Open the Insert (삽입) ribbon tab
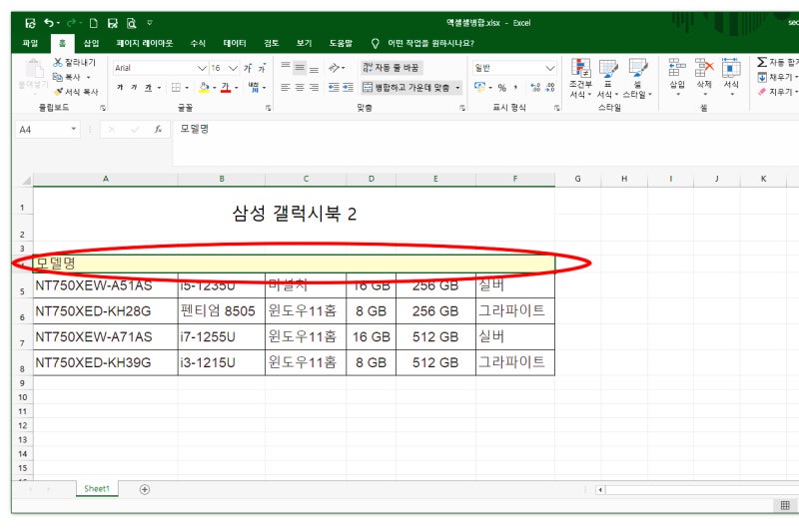Screen dimensions: 799x532 pyautogui.click(x=91, y=43)
